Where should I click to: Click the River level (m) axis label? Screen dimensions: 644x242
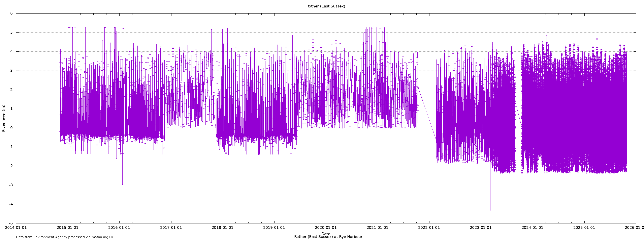(x=3, y=118)
